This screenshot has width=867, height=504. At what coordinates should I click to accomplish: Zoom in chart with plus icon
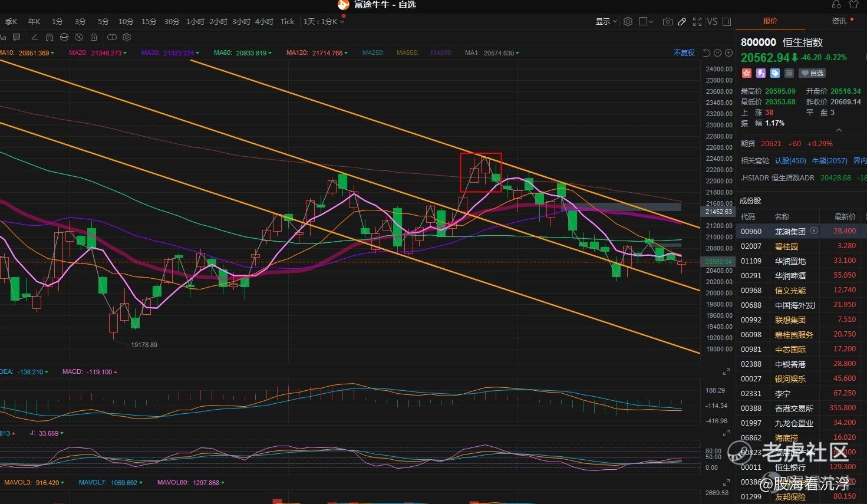pos(728,53)
